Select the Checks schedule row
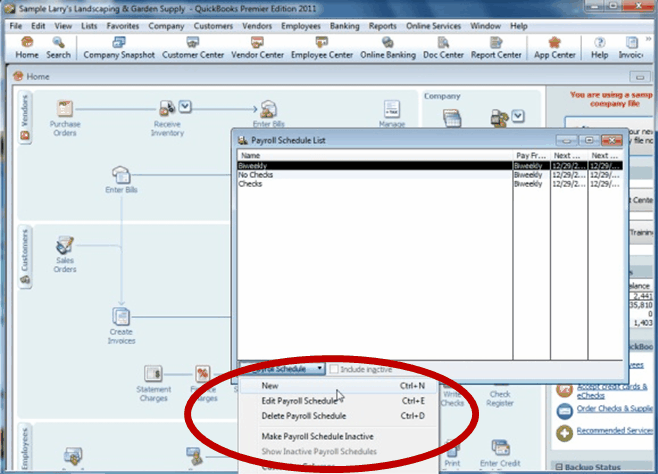This screenshot has height=474, width=658. pyautogui.click(x=430, y=184)
